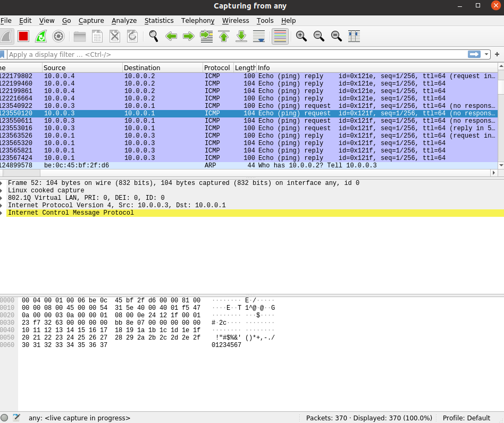Jump to the first packet
Viewport: 504px width, 423px height.
tap(224, 36)
